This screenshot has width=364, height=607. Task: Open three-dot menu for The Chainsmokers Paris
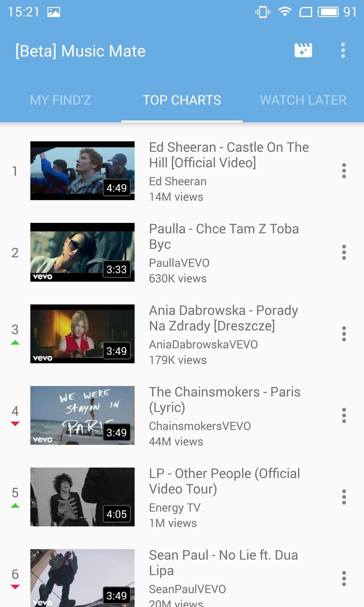point(344,416)
